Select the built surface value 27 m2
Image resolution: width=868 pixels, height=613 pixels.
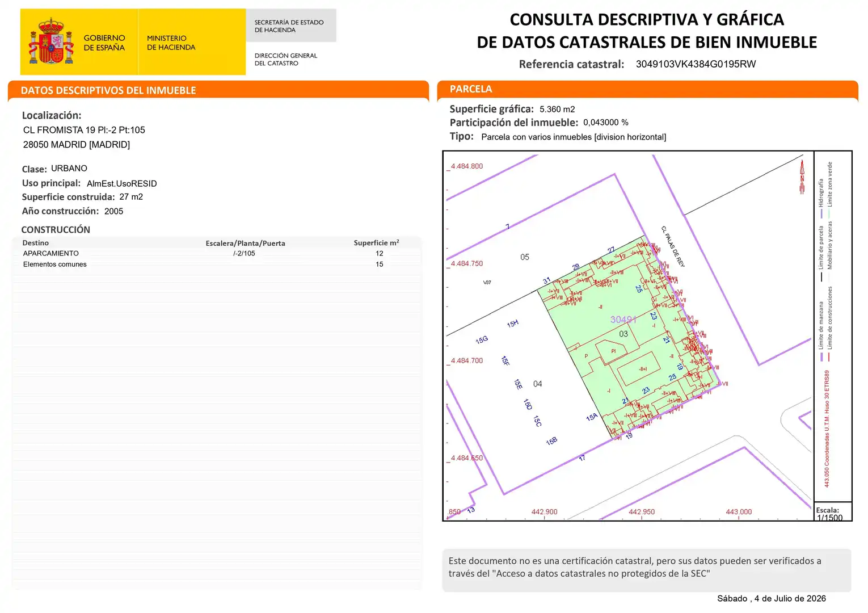(131, 197)
